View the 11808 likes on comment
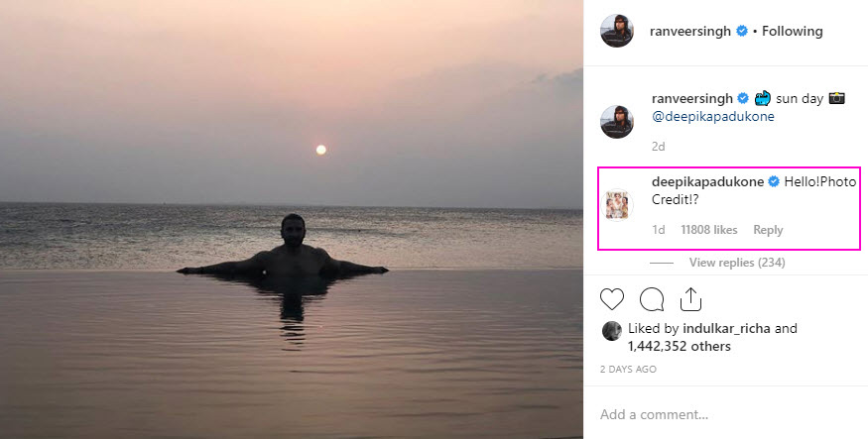 tap(708, 230)
